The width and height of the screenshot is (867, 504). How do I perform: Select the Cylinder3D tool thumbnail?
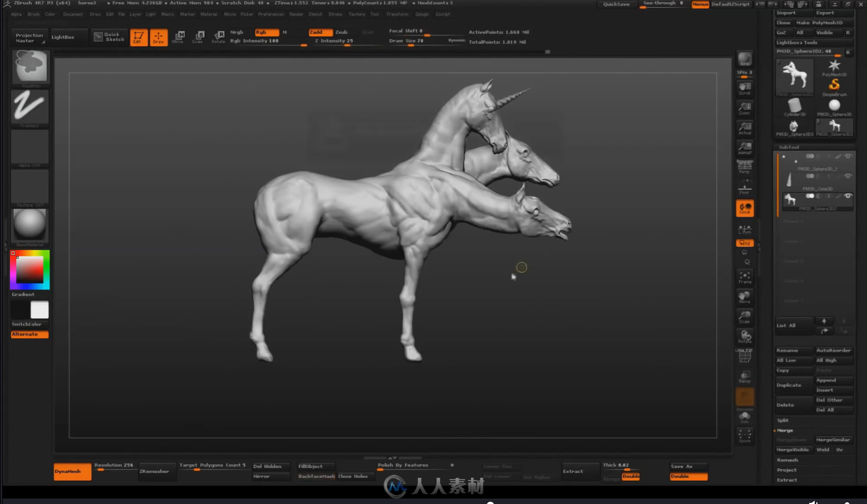point(795,107)
